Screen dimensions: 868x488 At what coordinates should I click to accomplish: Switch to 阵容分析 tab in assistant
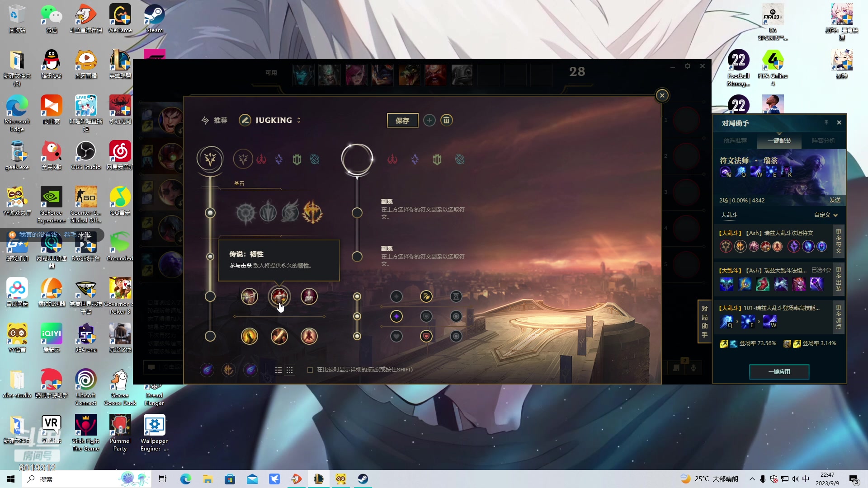(823, 141)
